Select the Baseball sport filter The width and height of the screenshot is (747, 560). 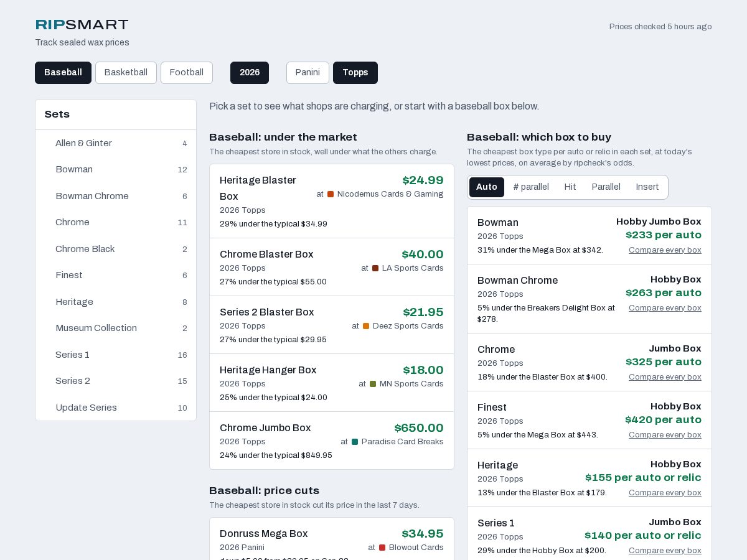point(63,73)
